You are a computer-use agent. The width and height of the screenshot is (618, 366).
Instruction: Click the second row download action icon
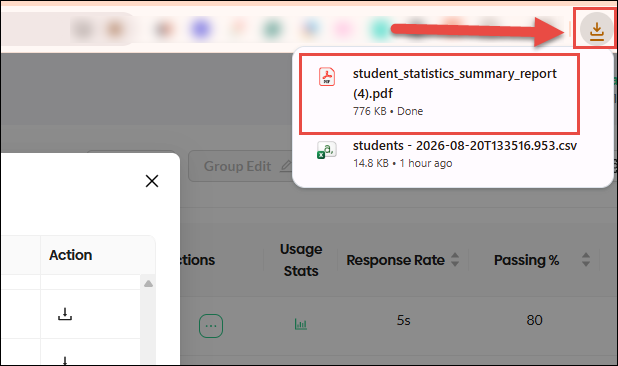click(65, 360)
